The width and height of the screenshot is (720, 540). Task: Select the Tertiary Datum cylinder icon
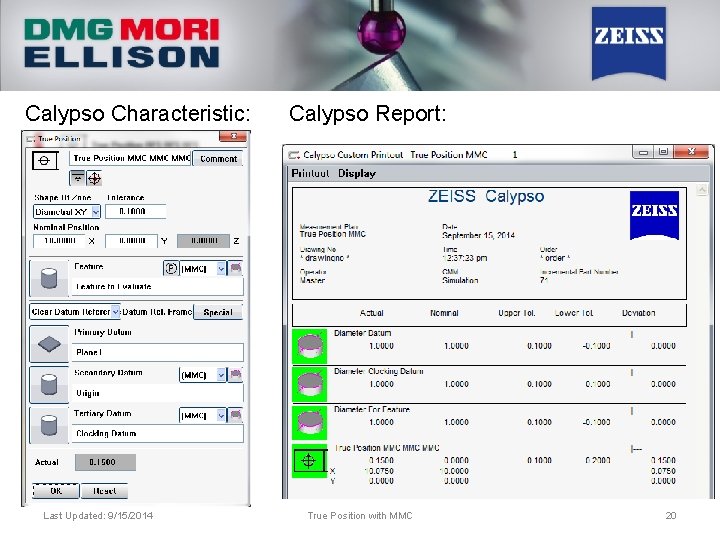pyautogui.click(x=49, y=425)
